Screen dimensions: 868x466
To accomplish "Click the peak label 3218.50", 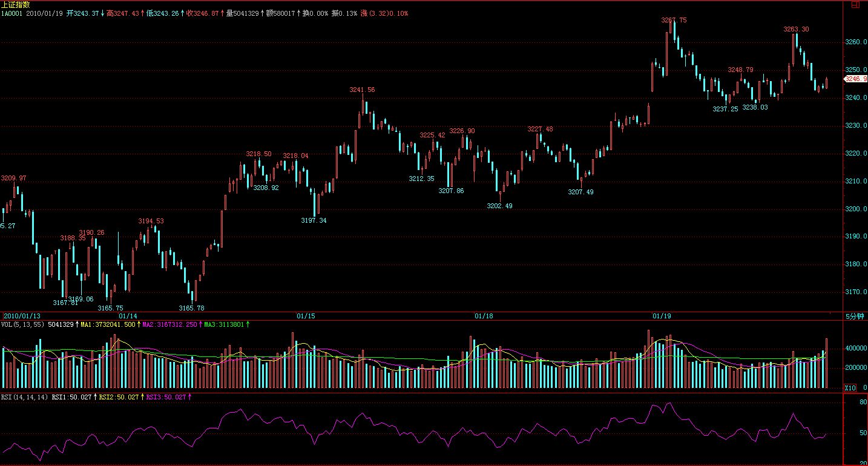I will click(x=258, y=154).
